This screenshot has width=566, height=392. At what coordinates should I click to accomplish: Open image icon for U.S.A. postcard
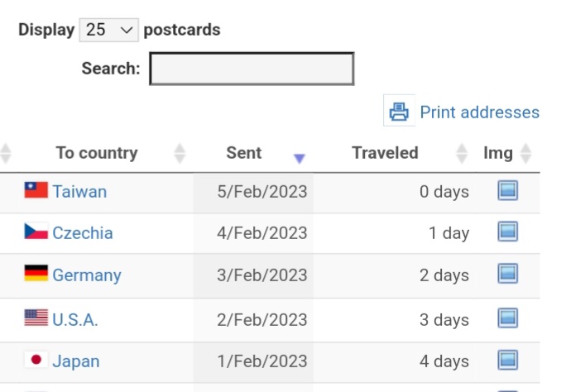pos(507,318)
